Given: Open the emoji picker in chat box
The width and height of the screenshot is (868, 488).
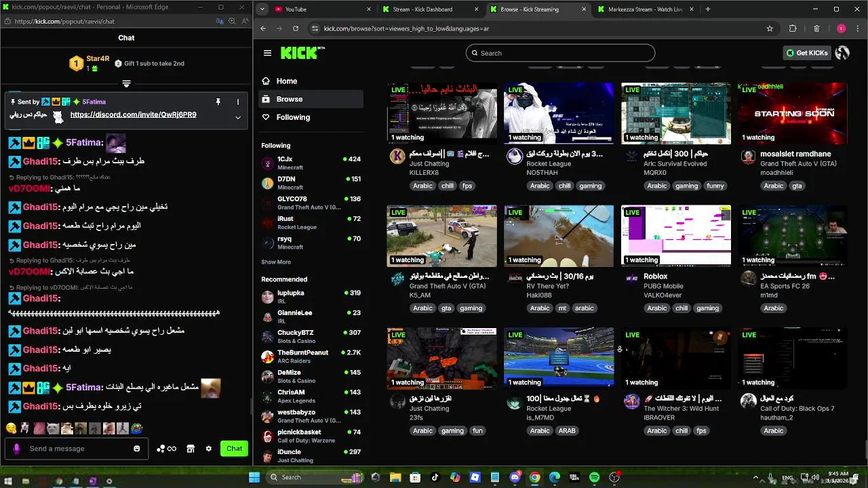Looking at the screenshot, I should tap(137, 449).
